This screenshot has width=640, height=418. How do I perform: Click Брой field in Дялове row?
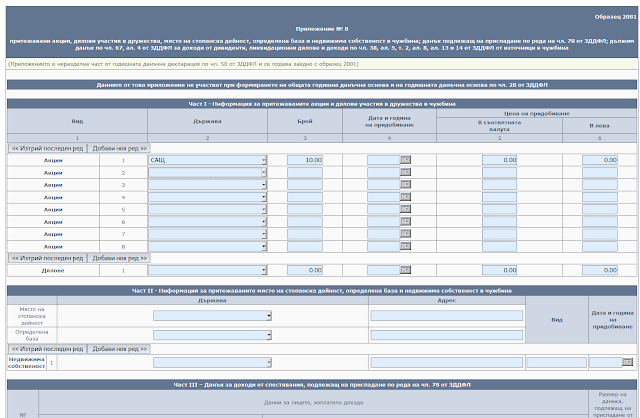coord(305,270)
